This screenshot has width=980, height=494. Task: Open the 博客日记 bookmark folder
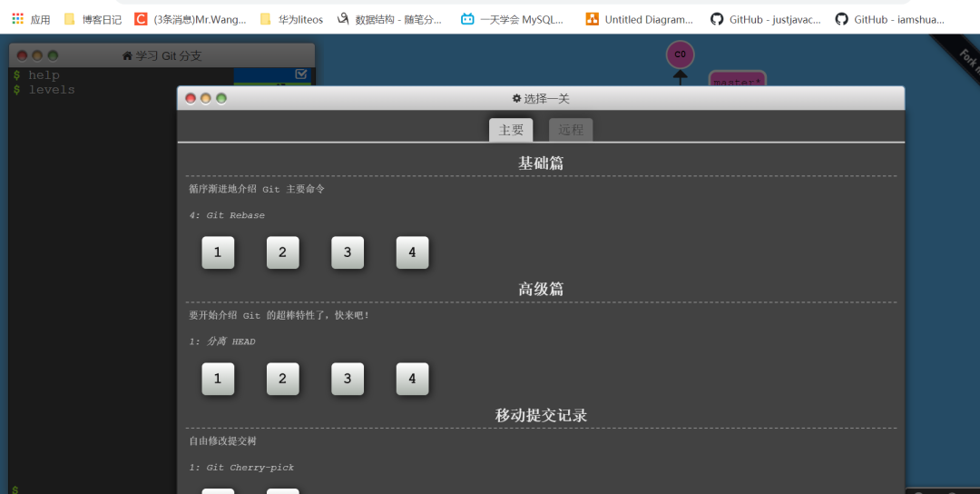click(93, 19)
